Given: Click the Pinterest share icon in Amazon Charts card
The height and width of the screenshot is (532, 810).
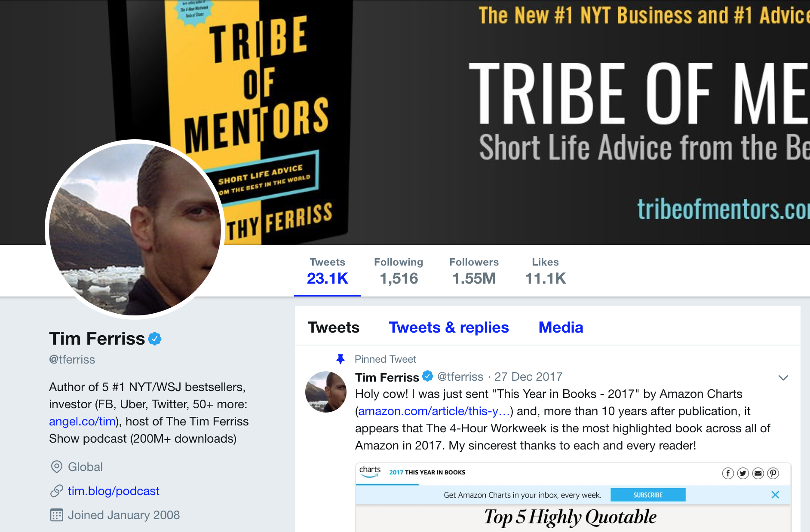Looking at the screenshot, I should pos(773,474).
